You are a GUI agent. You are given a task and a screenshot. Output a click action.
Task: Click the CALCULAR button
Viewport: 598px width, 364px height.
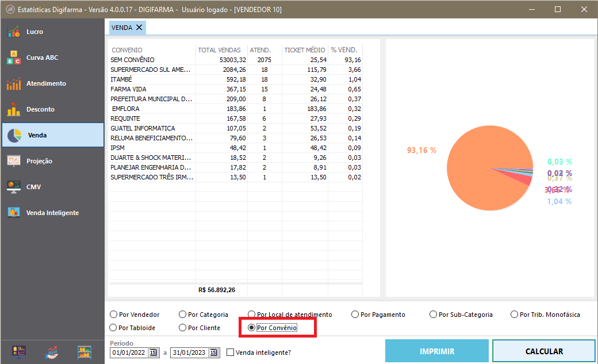click(543, 351)
